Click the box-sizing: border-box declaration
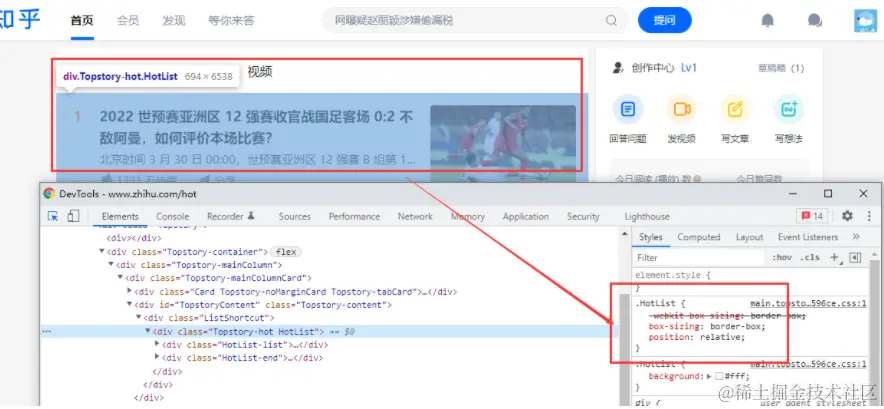884x409 pixels. pos(707,326)
